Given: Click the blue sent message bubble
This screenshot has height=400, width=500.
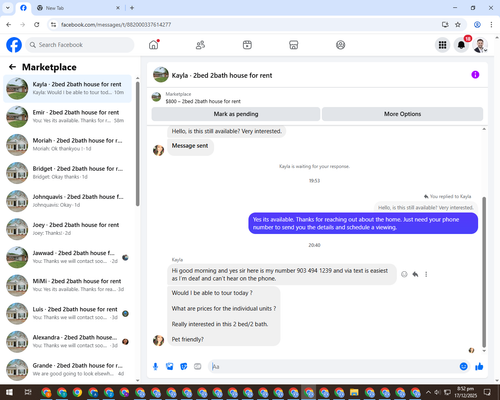Looking at the screenshot, I should click(363, 223).
